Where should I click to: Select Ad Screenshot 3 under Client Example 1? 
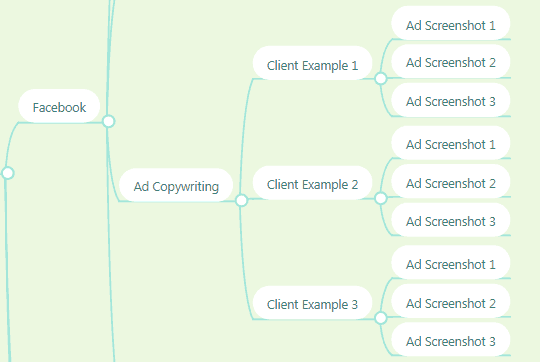pos(450,100)
